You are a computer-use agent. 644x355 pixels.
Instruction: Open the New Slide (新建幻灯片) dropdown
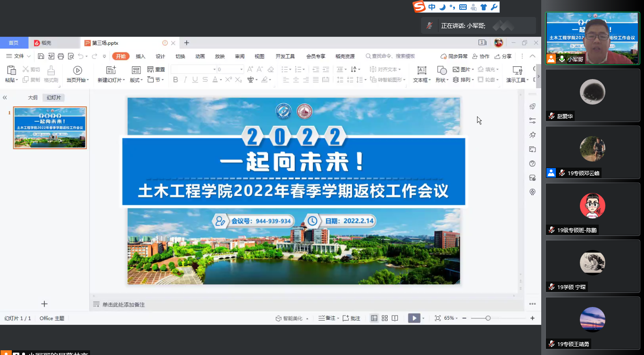point(111,80)
